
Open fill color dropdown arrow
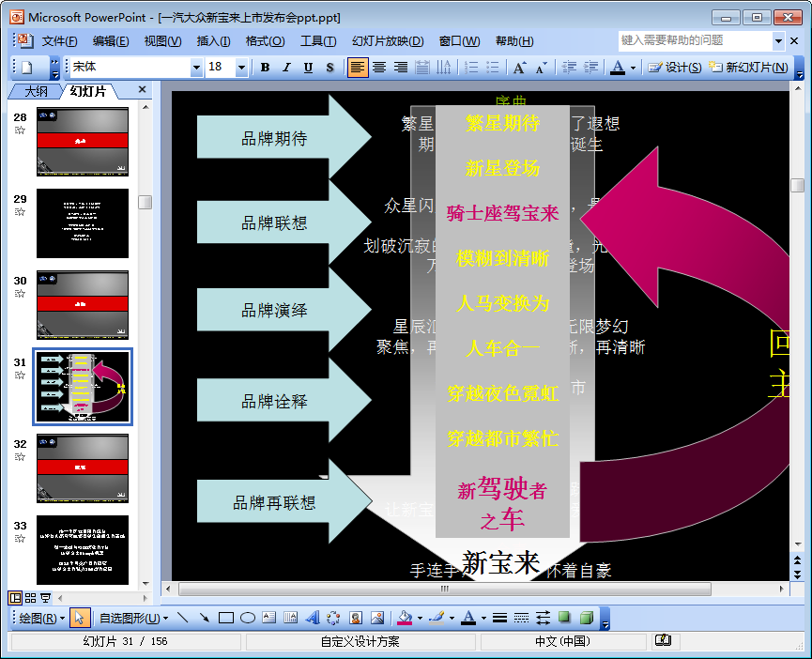coord(420,618)
